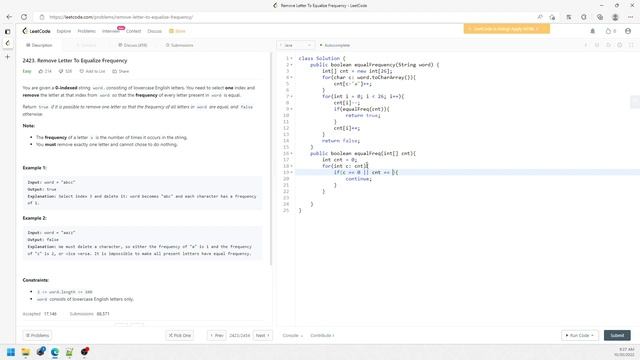Open the Interview nav item
The image size is (640, 360).
click(x=111, y=31)
